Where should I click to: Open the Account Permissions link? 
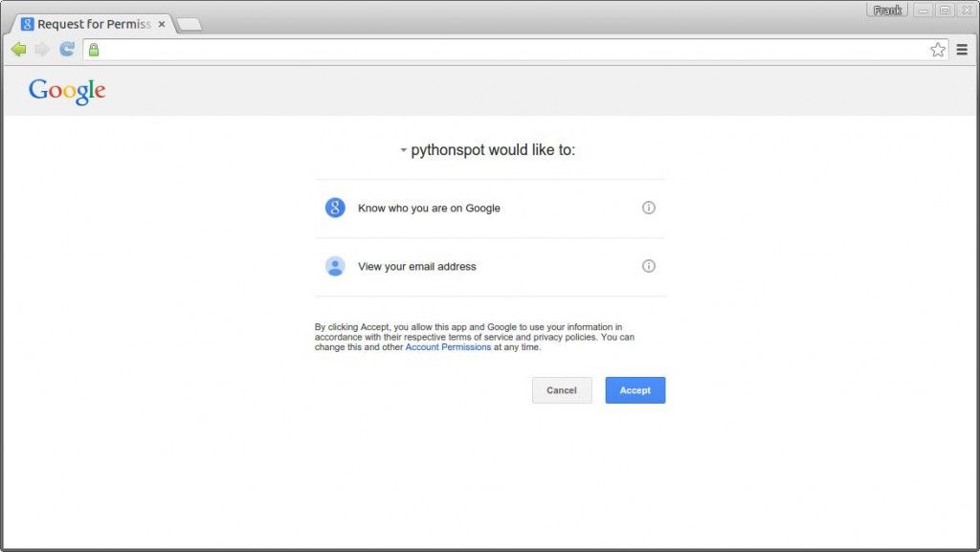pyautogui.click(x=448, y=347)
